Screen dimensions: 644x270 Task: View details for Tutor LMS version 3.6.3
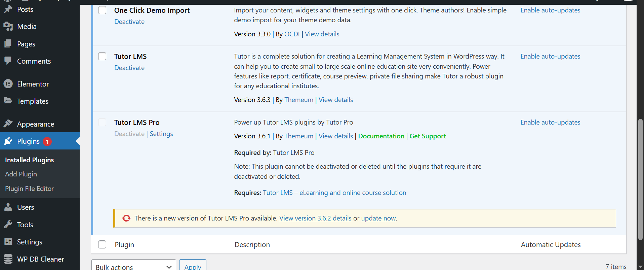tap(336, 100)
